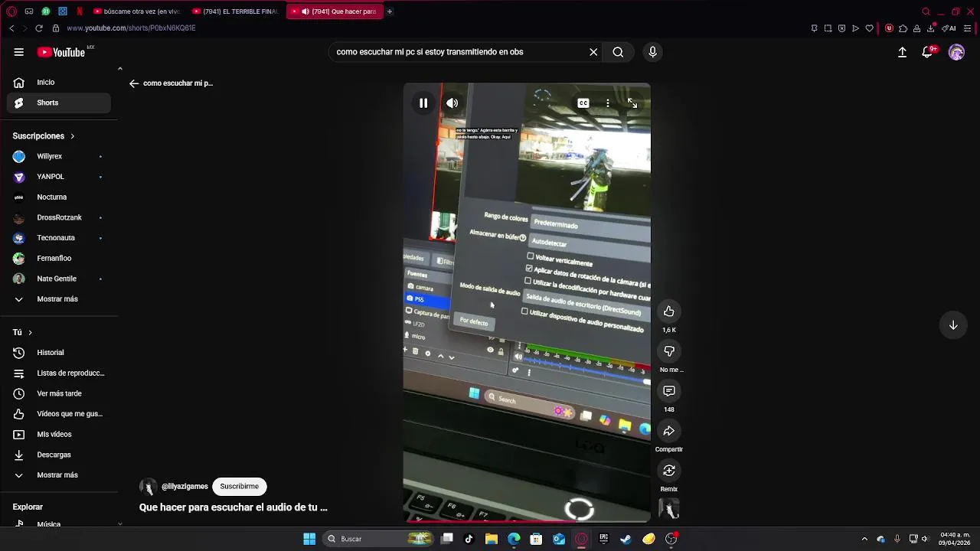Image resolution: width=980 pixels, height=551 pixels.
Task: Select Shorts in the sidebar
Action: (59, 103)
